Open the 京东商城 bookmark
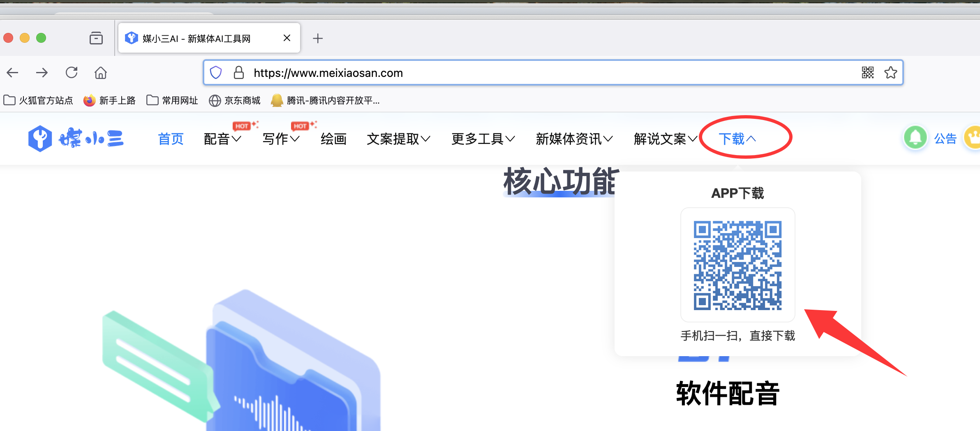This screenshot has height=431, width=980. coord(235,100)
